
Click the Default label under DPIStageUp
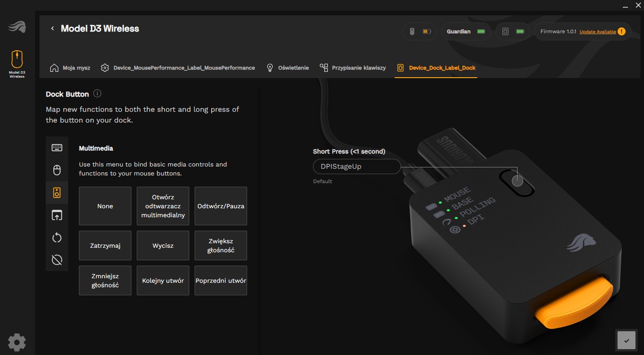click(322, 181)
